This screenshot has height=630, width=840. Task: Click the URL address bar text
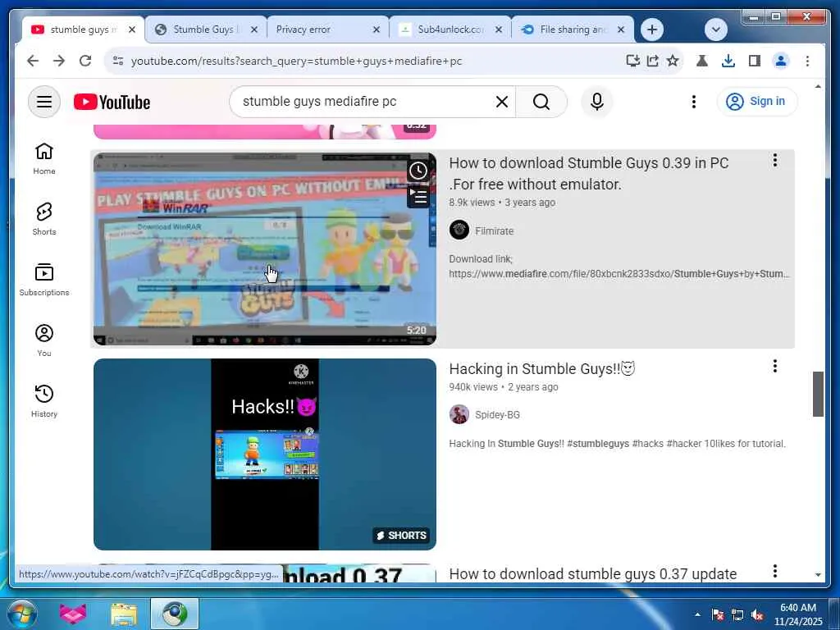click(296, 61)
